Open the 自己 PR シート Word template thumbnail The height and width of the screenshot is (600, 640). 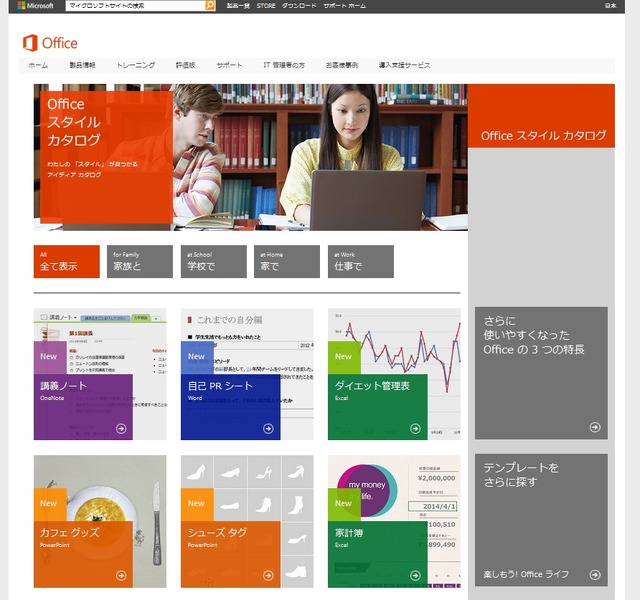point(247,374)
